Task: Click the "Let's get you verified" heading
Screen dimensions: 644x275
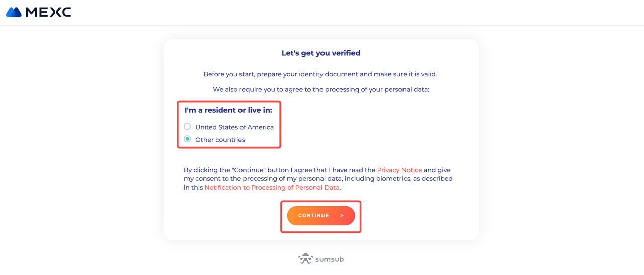Action: (x=321, y=53)
